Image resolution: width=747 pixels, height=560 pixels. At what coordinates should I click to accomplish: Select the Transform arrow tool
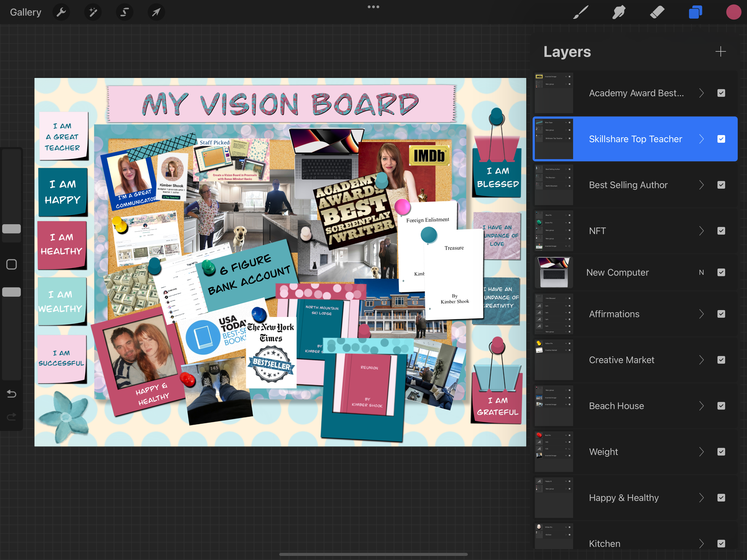[156, 13]
